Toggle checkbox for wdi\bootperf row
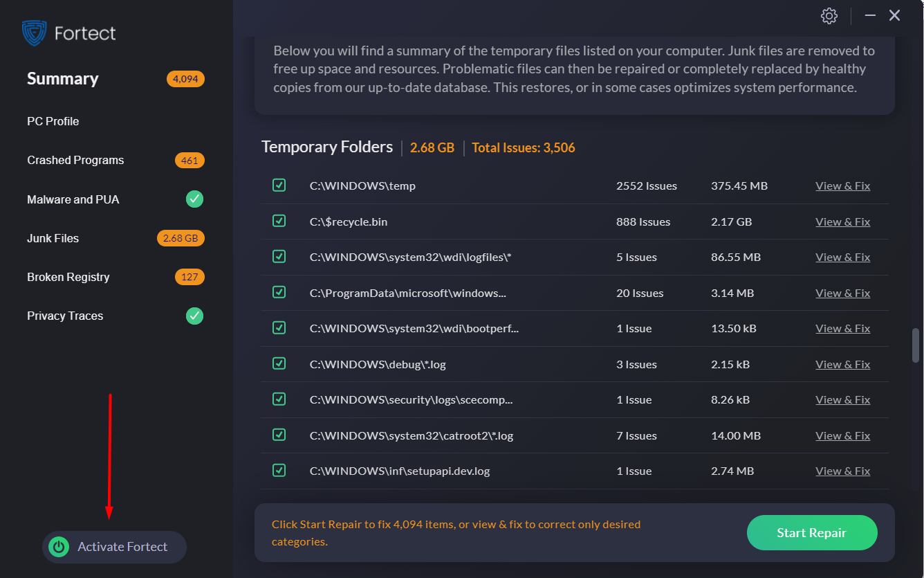 [279, 327]
